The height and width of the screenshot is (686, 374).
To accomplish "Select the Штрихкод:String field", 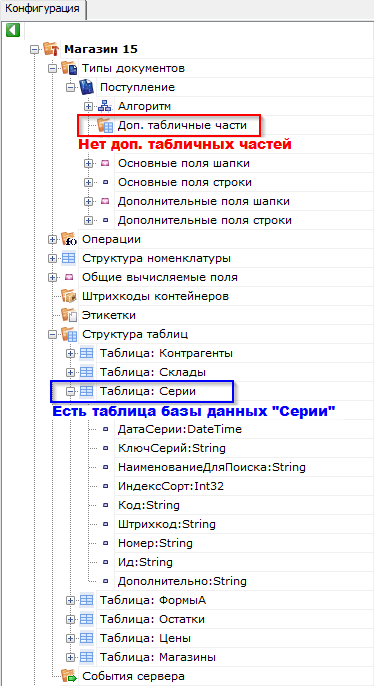I will click(x=167, y=524).
